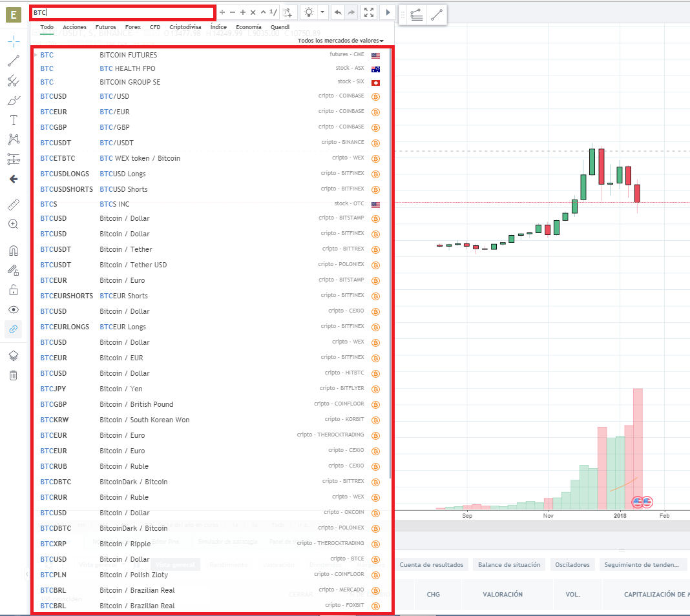Click the green E profile avatar
This screenshot has height=616, width=690.
[14, 15]
